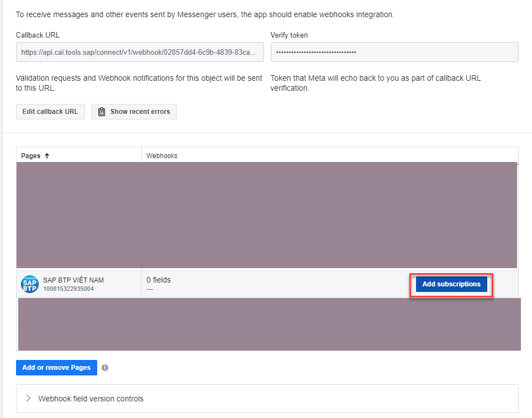Click the SAP BTP VIỆT NAM page name
This screenshot has height=418, width=532.
pyautogui.click(x=73, y=280)
